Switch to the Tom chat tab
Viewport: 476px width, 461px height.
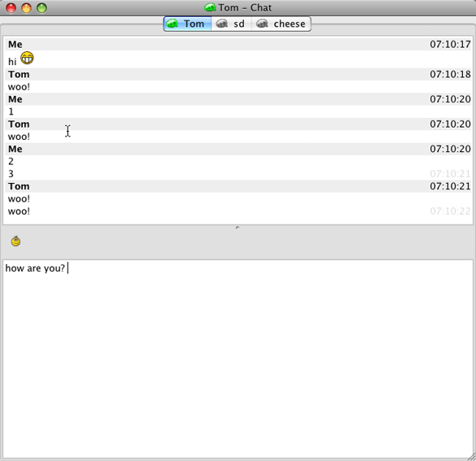187,24
